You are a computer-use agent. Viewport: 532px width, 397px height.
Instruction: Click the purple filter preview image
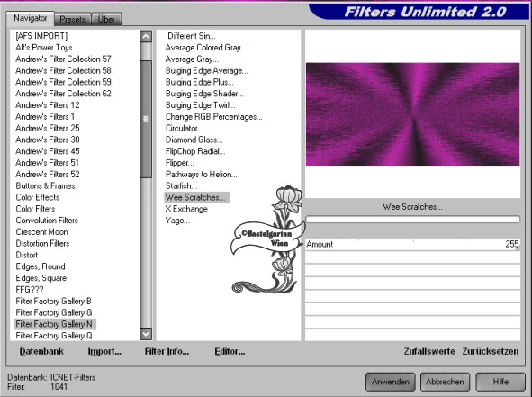(412, 114)
